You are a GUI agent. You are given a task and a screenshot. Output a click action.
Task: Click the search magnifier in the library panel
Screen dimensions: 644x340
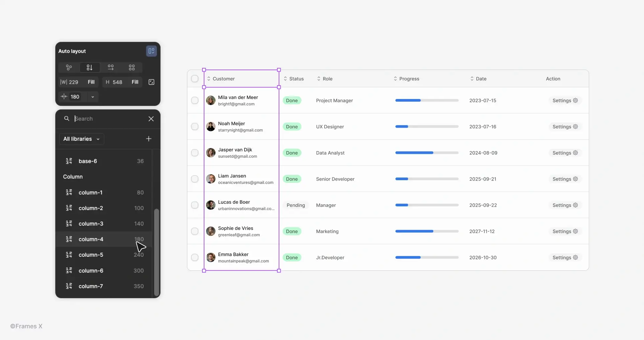[x=67, y=118]
